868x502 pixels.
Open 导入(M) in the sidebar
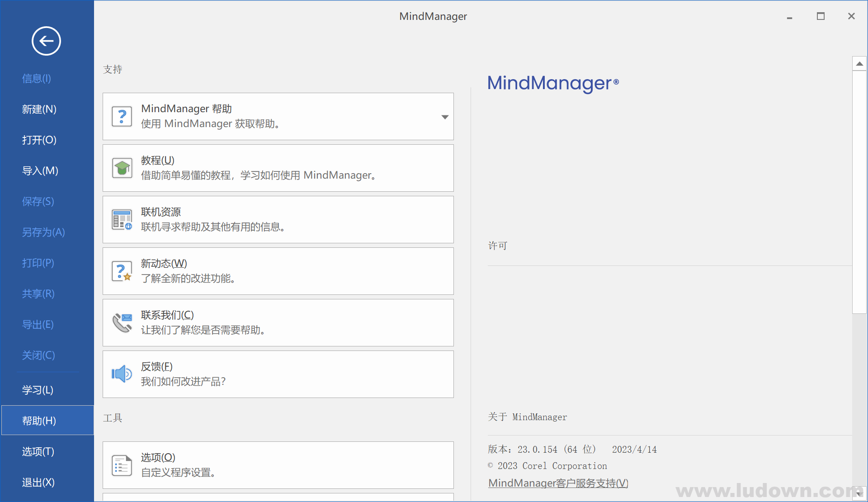point(40,170)
